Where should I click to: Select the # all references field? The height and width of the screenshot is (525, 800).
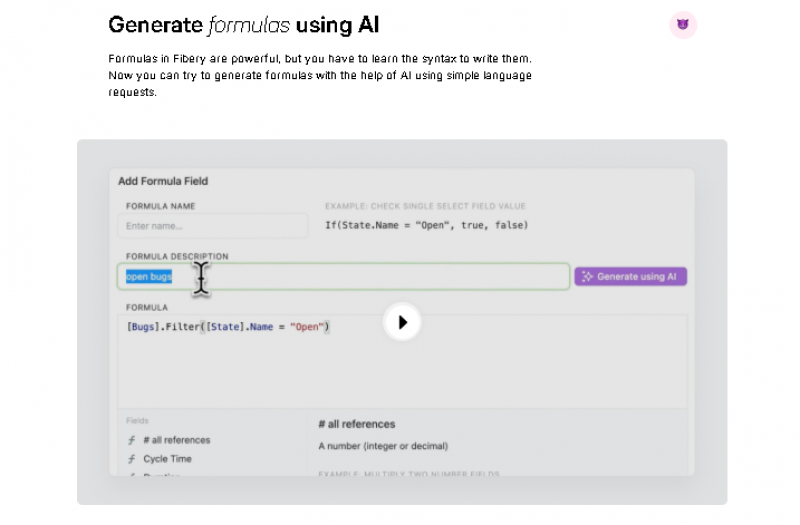point(176,440)
